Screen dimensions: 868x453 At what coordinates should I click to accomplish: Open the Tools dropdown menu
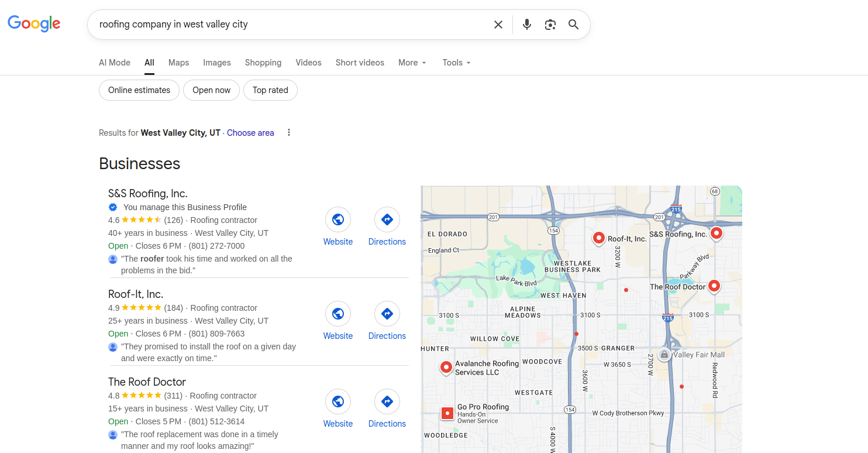coord(456,63)
